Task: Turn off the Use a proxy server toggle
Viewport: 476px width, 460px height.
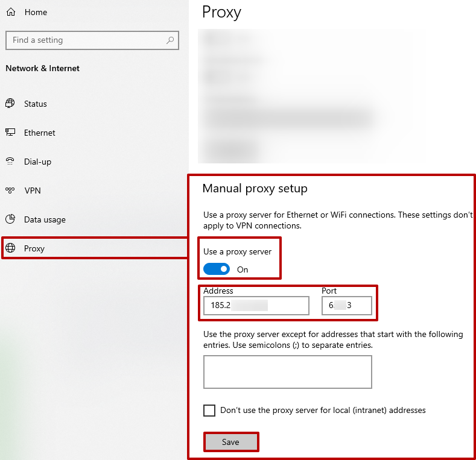Action: pyautogui.click(x=217, y=269)
